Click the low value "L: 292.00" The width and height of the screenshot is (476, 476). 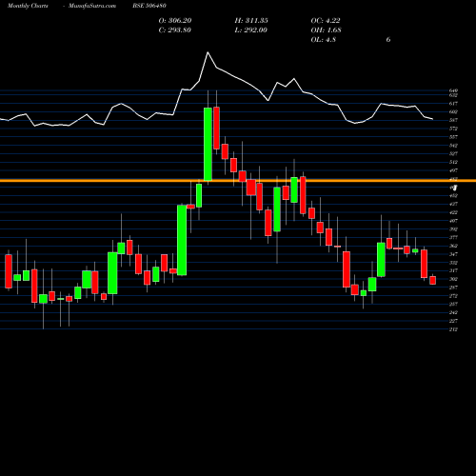click(250, 30)
